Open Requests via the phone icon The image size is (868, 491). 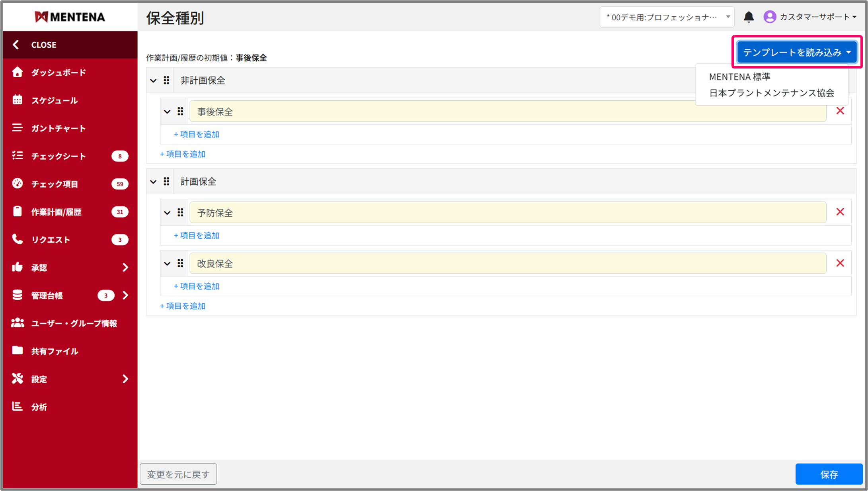[x=17, y=239]
